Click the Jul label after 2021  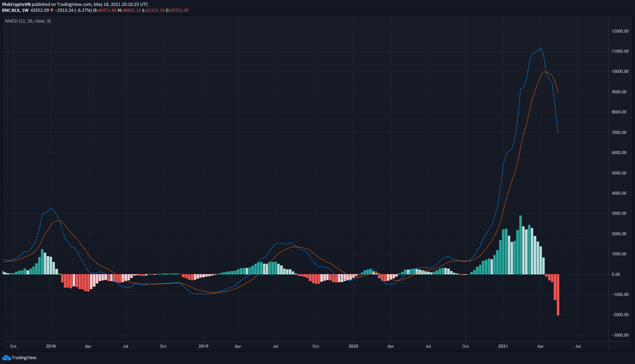[578, 346]
